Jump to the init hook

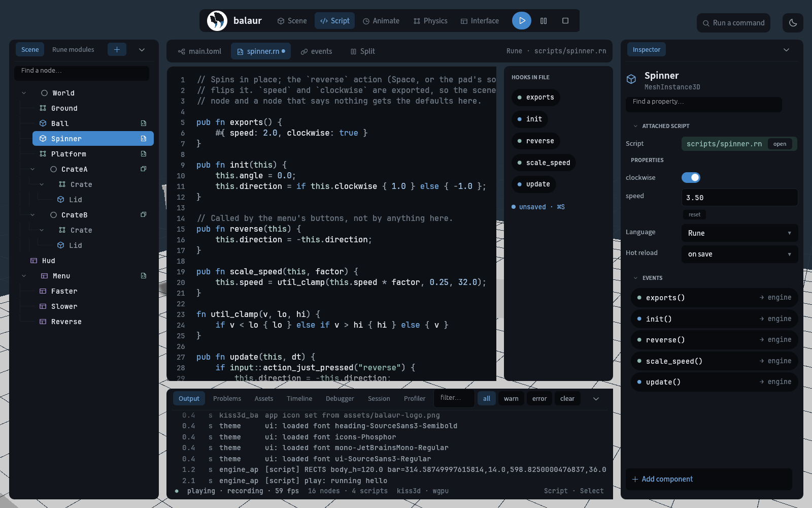pos(529,119)
